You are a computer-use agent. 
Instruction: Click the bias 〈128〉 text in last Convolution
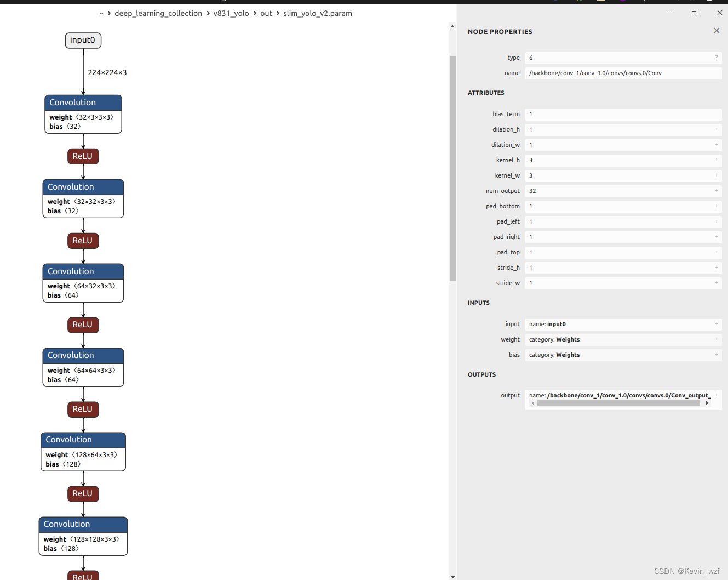(x=61, y=549)
